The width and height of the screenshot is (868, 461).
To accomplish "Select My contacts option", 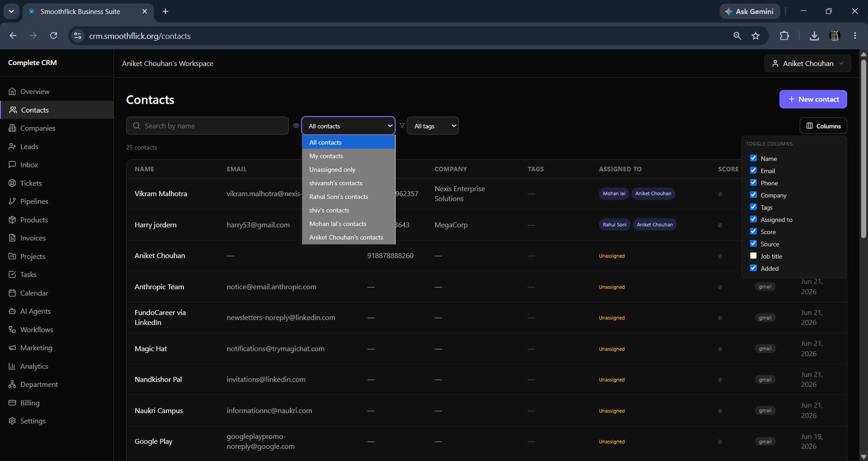I will [x=349, y=156].
